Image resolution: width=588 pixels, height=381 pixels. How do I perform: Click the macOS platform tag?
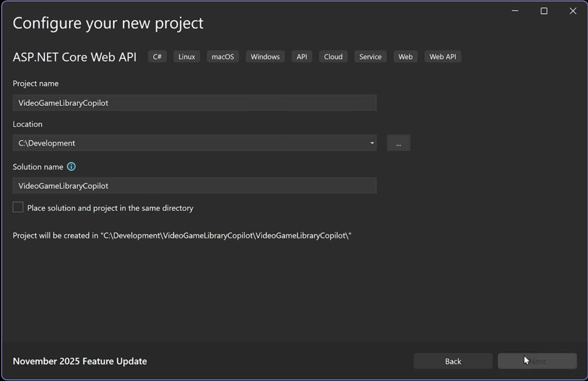(222, 56)
